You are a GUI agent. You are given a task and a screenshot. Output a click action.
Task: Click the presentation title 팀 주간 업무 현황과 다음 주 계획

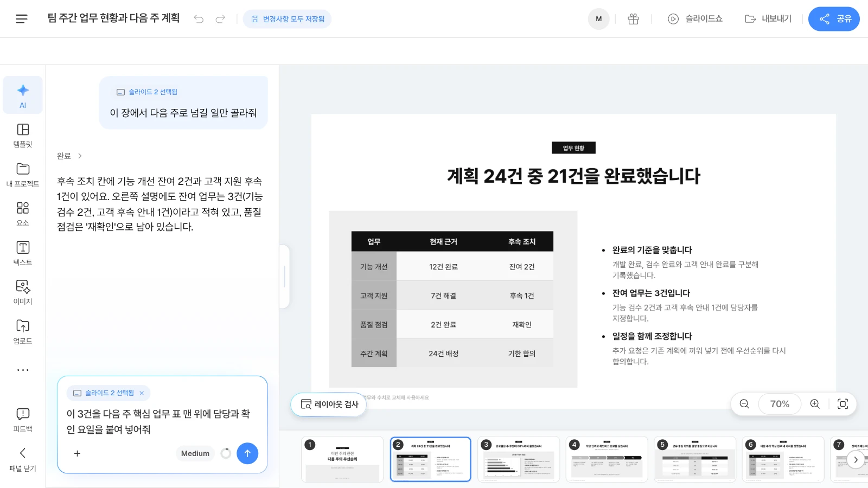(x=113, y=18)
